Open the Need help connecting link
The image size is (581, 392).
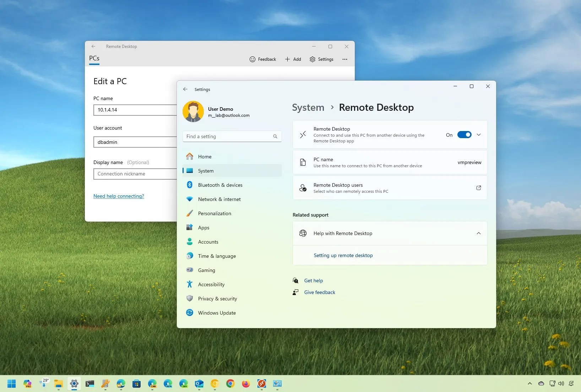point(119,196)
